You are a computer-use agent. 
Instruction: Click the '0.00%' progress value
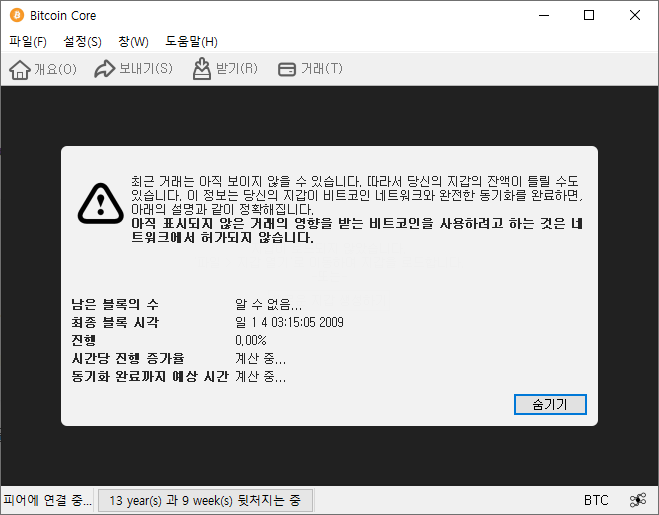tap(250, 340)
